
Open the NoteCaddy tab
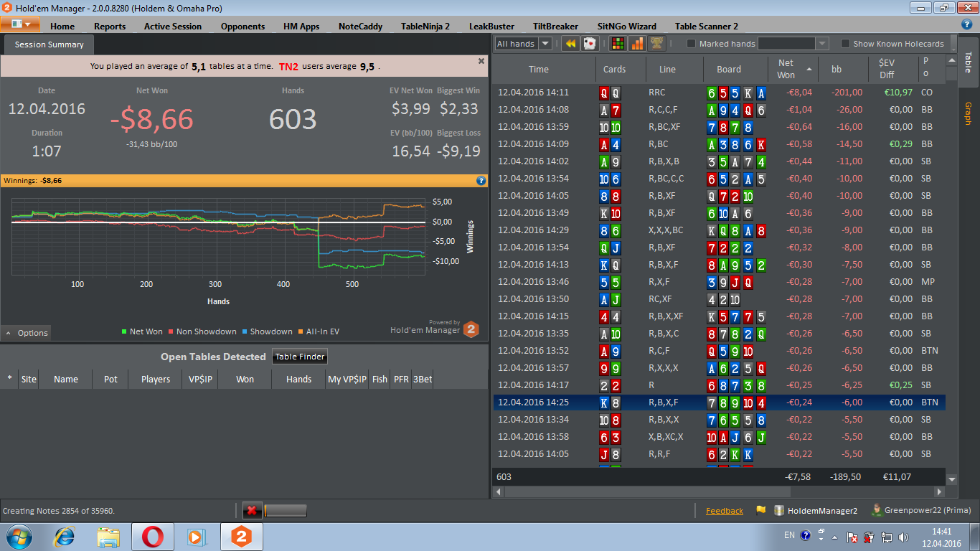click(360, 27)
